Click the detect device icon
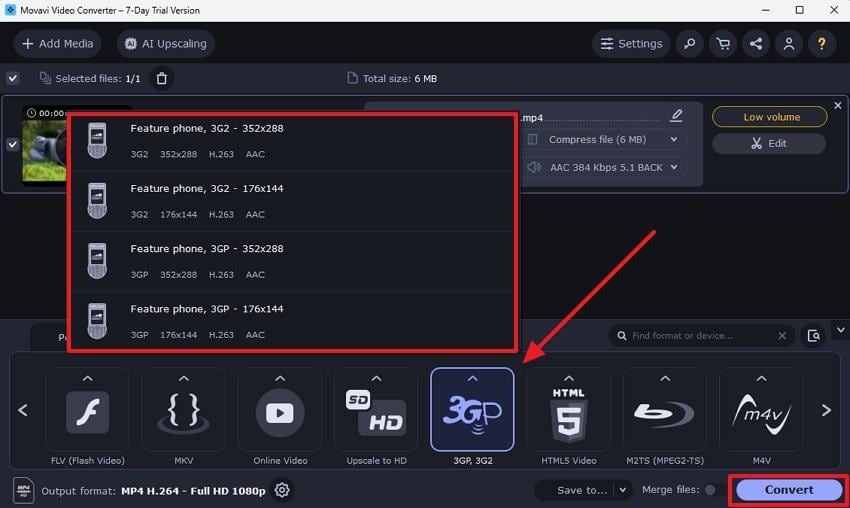 pyautogui.click(x=813, y=336)
